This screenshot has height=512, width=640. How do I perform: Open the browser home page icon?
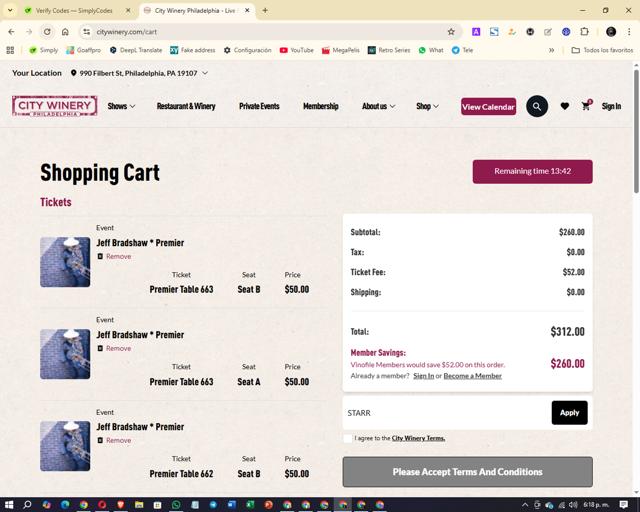click(x=65, y=31)
